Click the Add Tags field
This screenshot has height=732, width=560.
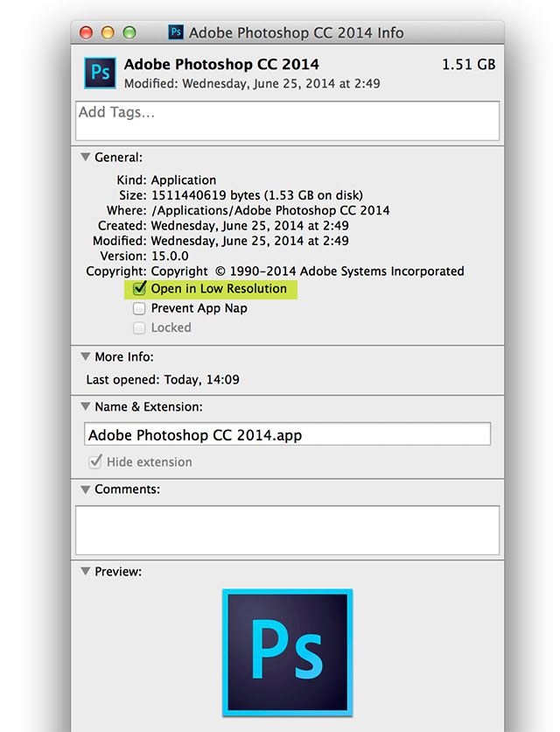(x=288, y=121)
